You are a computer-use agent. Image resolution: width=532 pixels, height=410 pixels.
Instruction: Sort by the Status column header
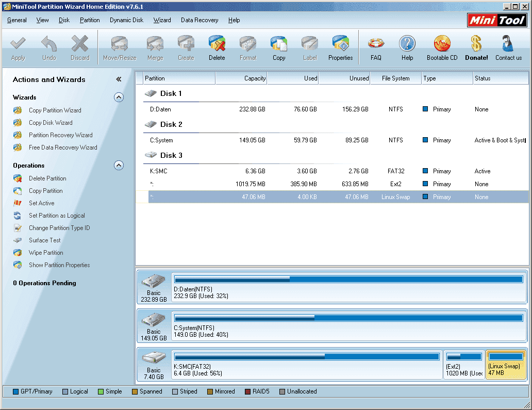501,78
